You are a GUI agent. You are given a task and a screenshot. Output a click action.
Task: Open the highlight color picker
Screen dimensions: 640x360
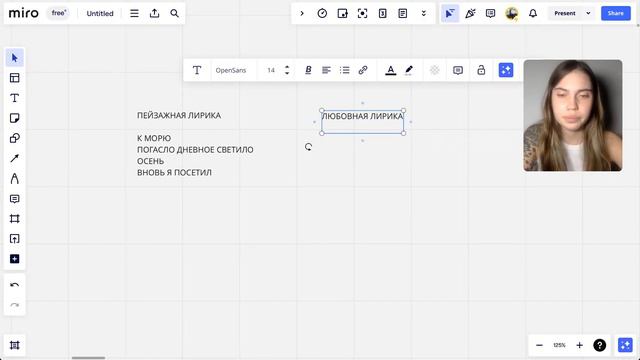point(409,70)
